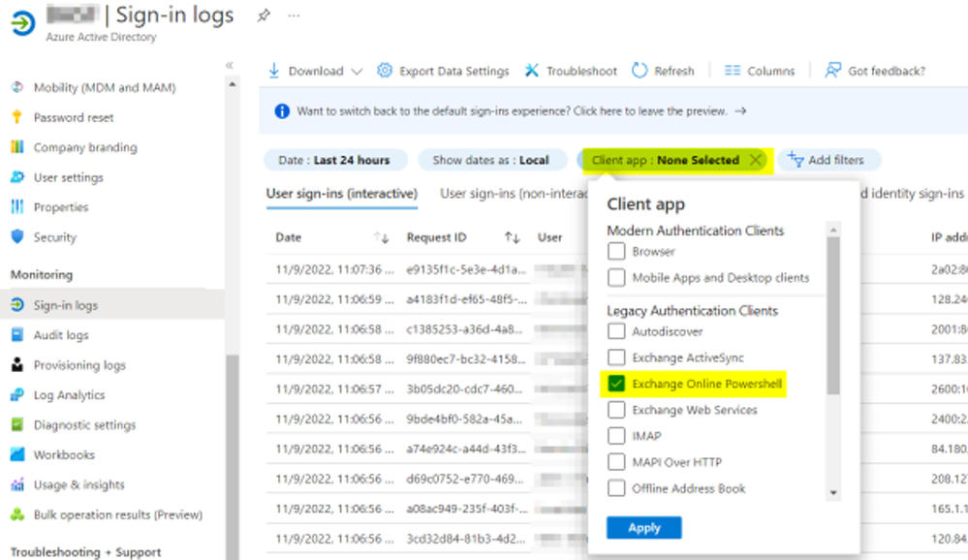
Task: Click the Diagnostic settings icon
Action: pyautogui.click(x=17, y=424)
